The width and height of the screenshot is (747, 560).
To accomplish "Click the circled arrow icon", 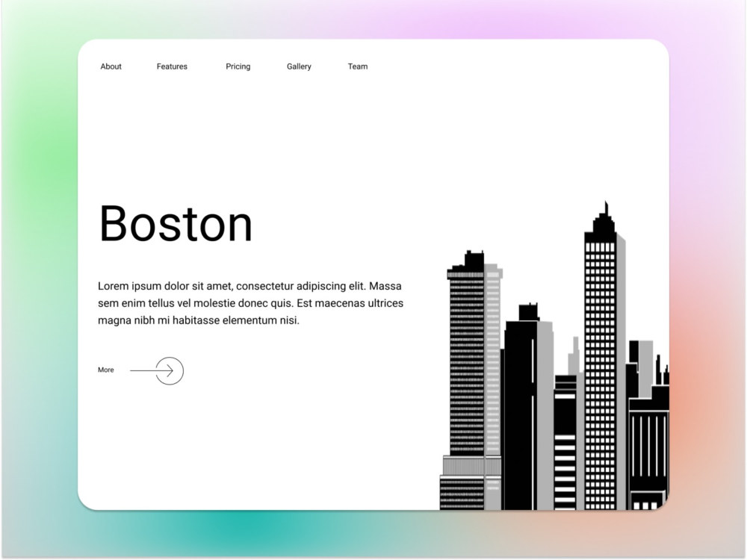I will pos(169,370).
